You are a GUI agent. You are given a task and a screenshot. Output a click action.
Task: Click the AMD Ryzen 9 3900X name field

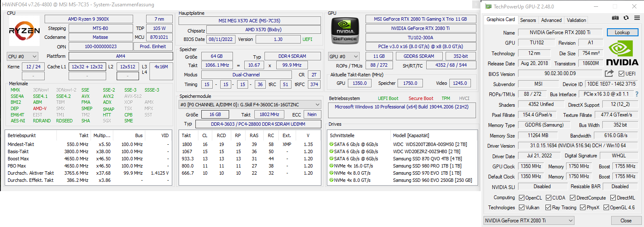[88, 19]
